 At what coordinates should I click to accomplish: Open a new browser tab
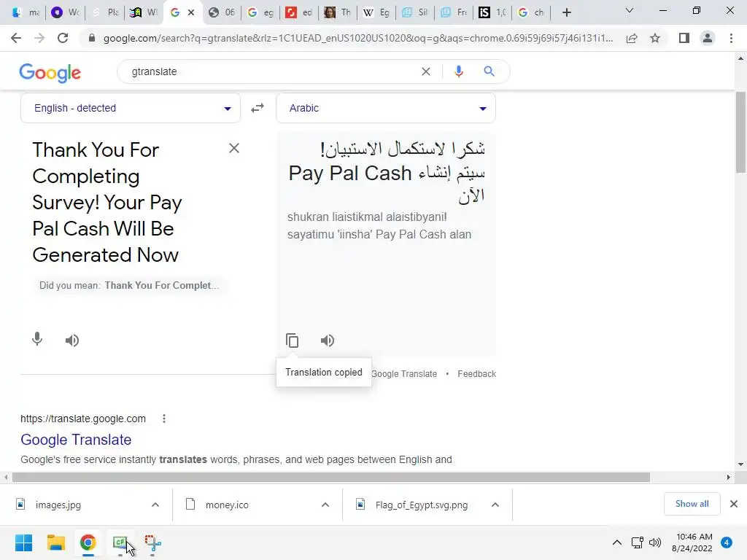[x=566, y=12]
